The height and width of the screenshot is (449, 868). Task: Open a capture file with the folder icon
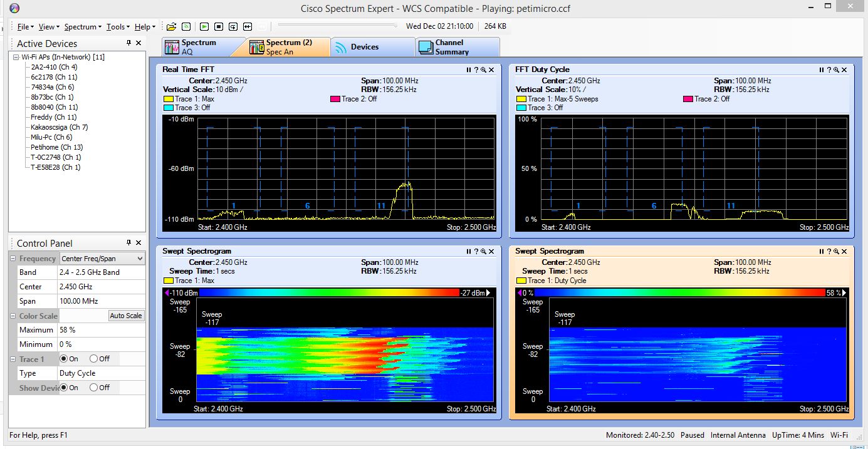click(x=171, y=26)
